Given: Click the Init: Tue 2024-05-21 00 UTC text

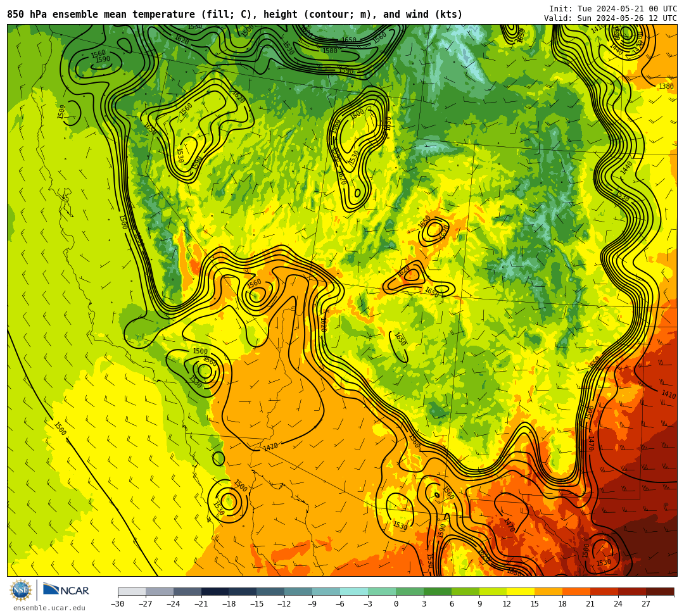Looking at the screenshot, I should click(x=613, y=9).
